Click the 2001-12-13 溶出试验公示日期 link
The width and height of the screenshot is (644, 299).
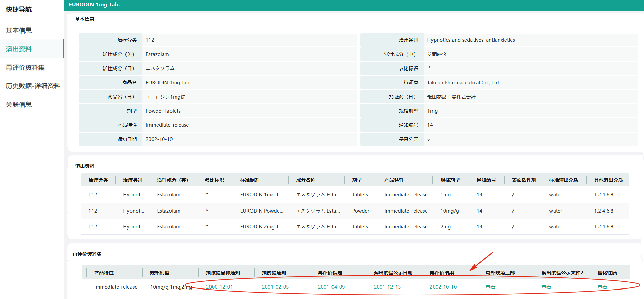click(387, 287)
